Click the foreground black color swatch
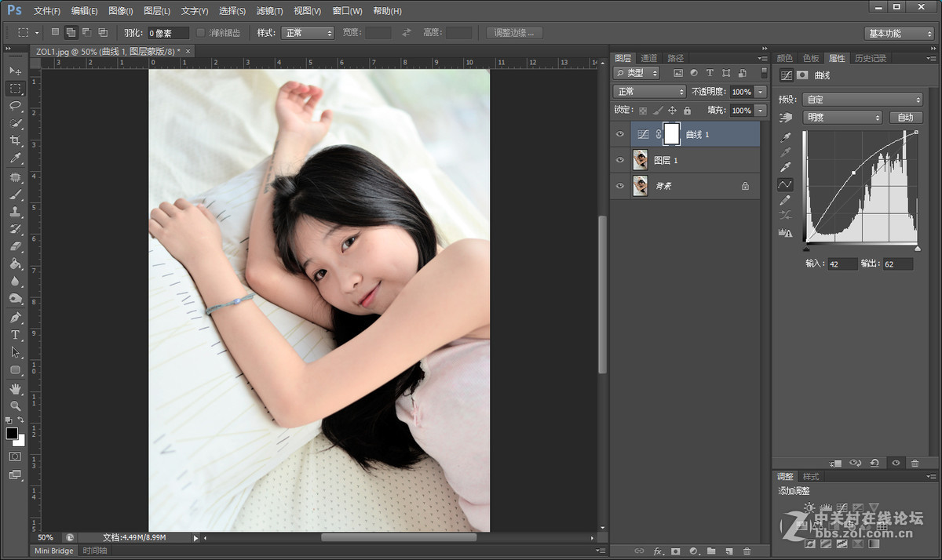 click(12, 433)
